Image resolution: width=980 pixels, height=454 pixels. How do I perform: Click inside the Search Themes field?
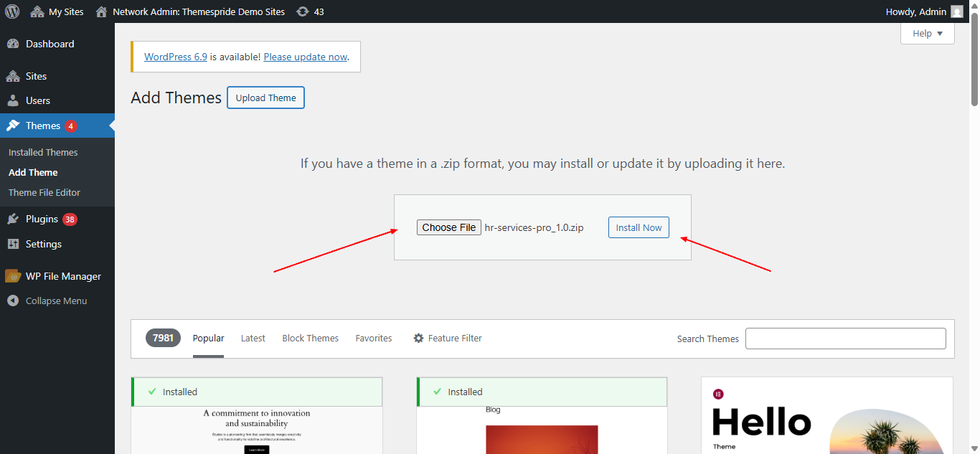pos(845,338)
